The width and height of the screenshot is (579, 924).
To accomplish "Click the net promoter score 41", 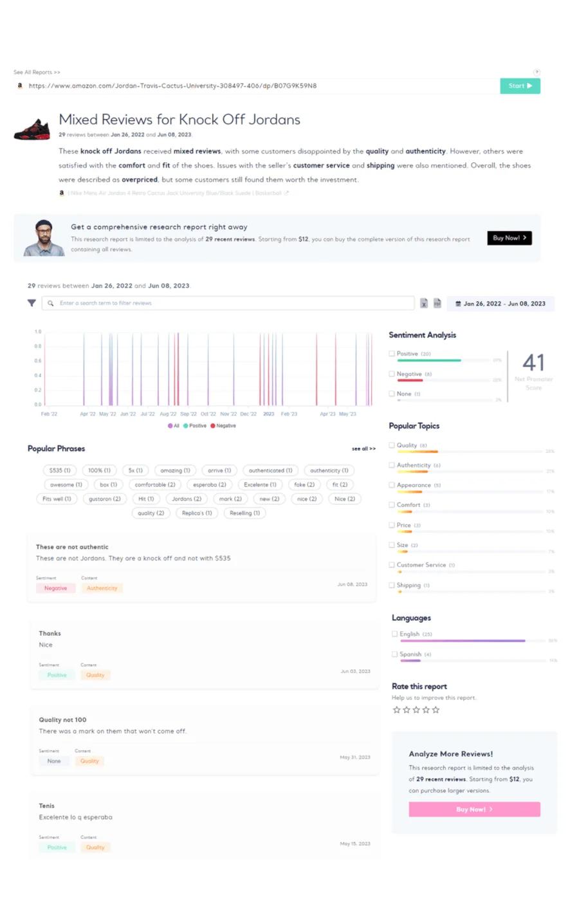I will pos(533,362).
